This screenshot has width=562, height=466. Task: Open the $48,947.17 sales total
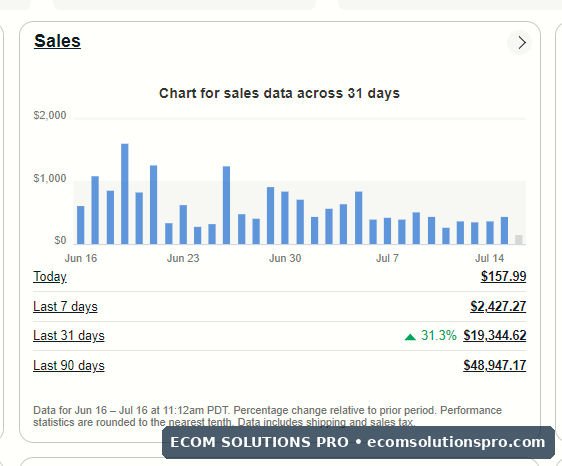(x=495, y=366)
